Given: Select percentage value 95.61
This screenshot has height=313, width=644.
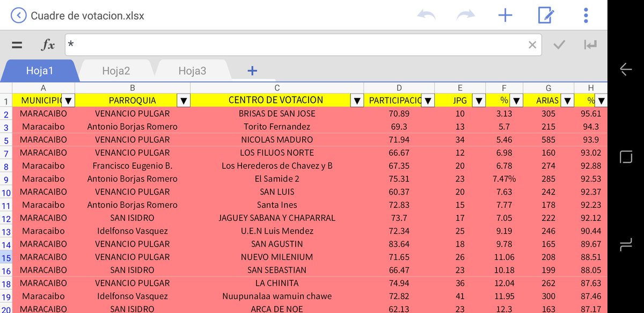Looking at the screenshot, I should [x=591, y=114].
